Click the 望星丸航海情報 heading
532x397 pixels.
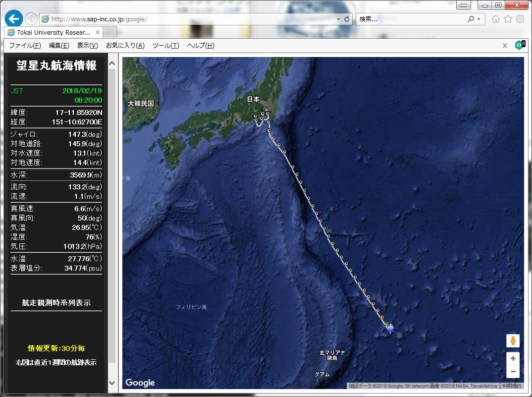click(56, 65)
